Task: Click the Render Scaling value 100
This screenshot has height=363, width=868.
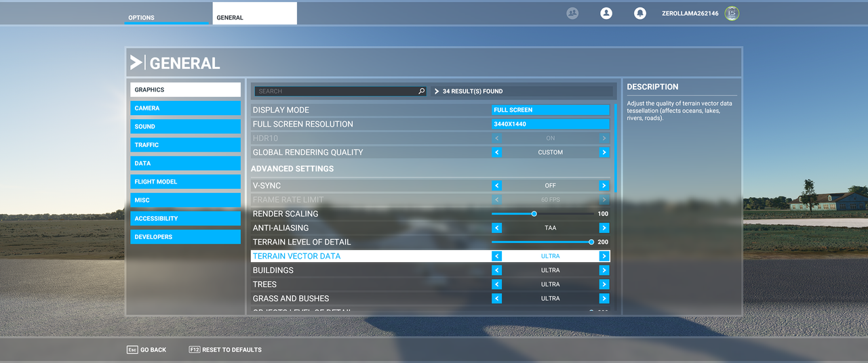Action: coord(603,214)
